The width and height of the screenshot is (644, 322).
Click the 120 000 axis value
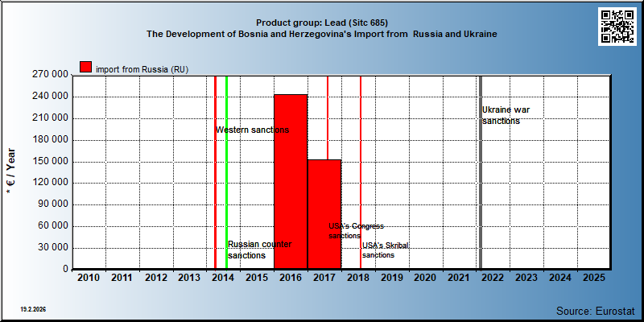(x=50, y=183)
